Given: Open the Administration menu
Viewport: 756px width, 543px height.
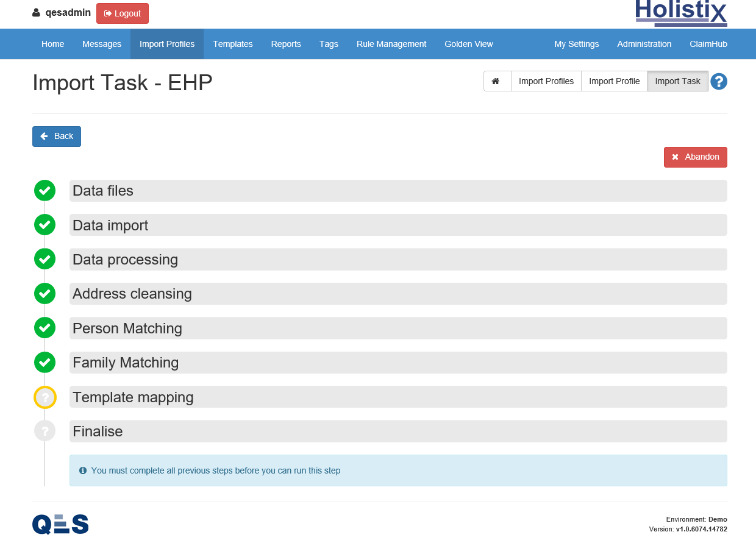Looking at the screenshot, I should pos(644,44).
